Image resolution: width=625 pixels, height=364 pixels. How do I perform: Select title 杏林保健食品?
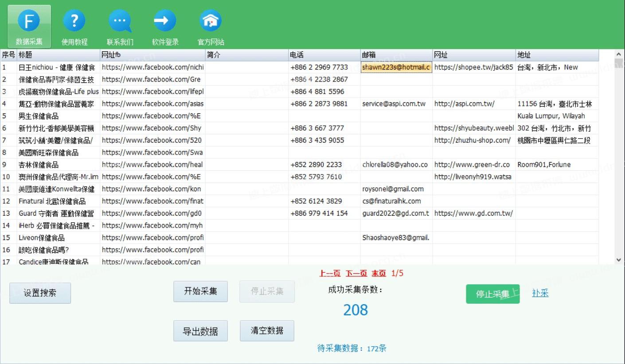tap(58, 165)
